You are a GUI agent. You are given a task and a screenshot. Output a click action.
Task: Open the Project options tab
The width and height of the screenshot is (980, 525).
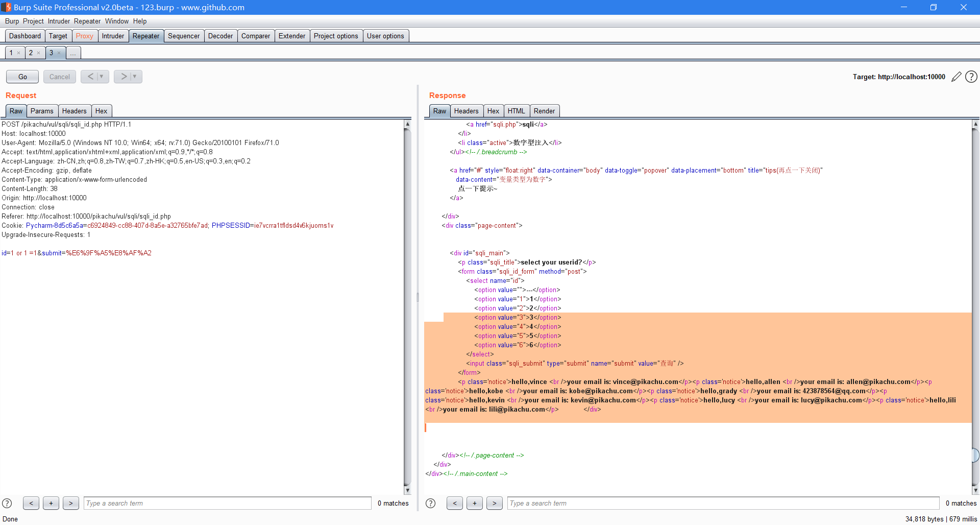[x=336, y=36]
